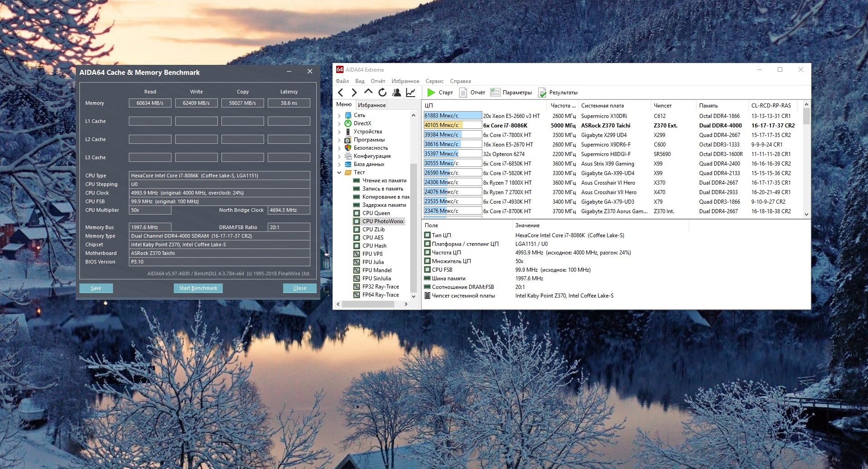The height and width of the screenshot is (469, 868).
Task: Click Save in the Cache & Memory Benchmark
Action: point(96,288)
